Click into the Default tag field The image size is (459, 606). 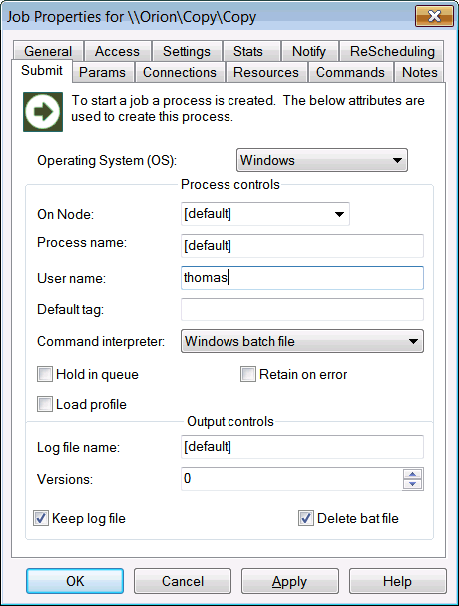pyautogui.click(x=302, y=309)
